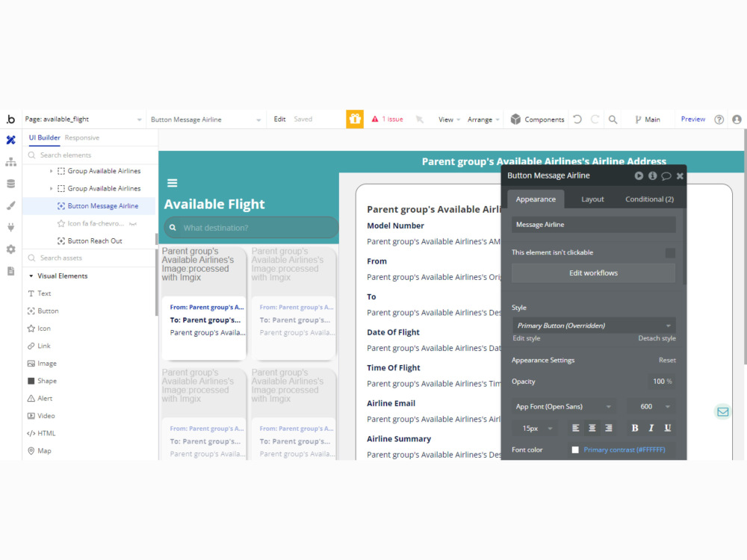Switch to the Responsive tab
Viewport: 747px width, 560px height.
[x=82, y=137]
